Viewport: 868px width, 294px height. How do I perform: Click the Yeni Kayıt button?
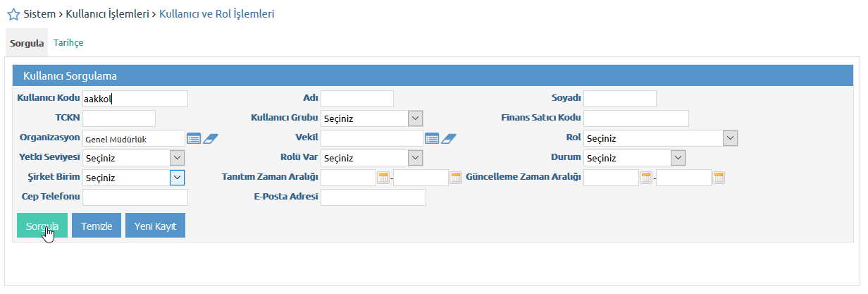pos(155,226)
